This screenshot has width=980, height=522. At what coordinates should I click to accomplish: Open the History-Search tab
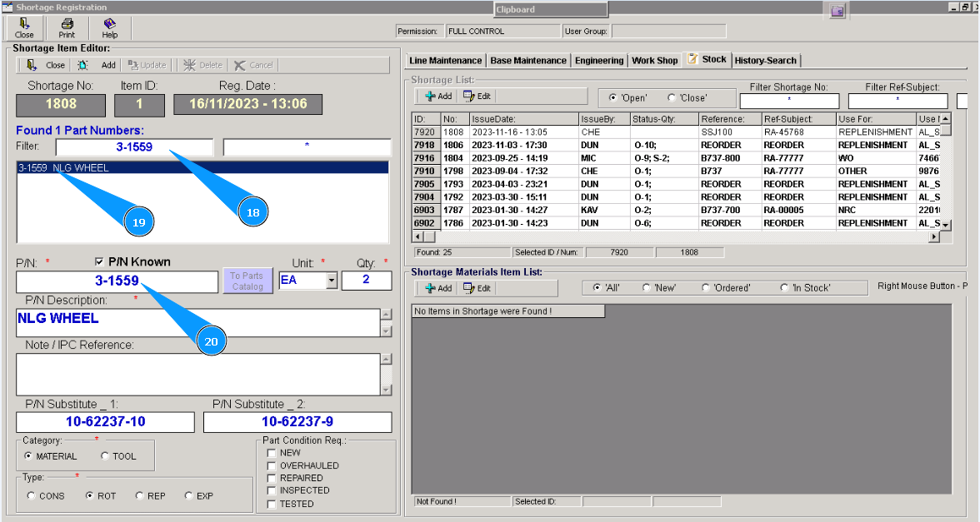point(765,61)
